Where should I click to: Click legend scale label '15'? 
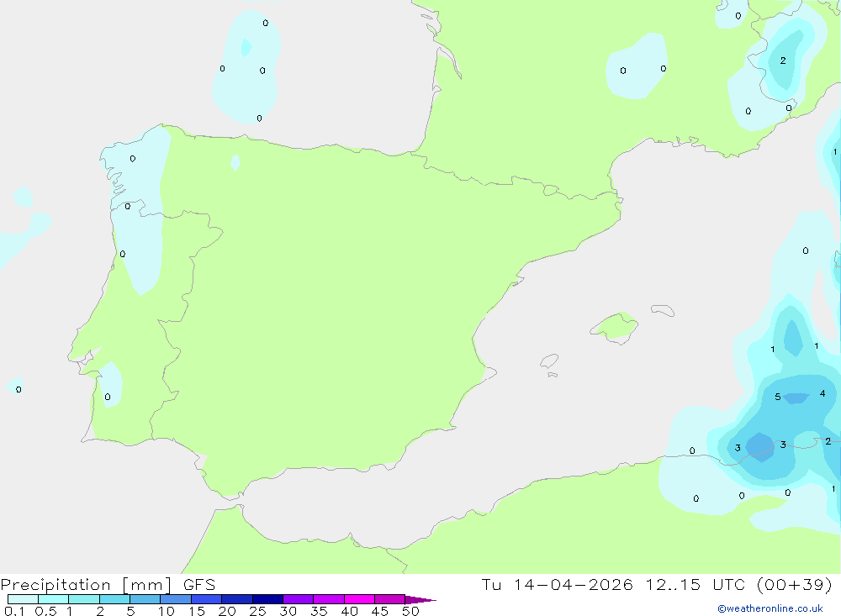(x=197, y=611)
